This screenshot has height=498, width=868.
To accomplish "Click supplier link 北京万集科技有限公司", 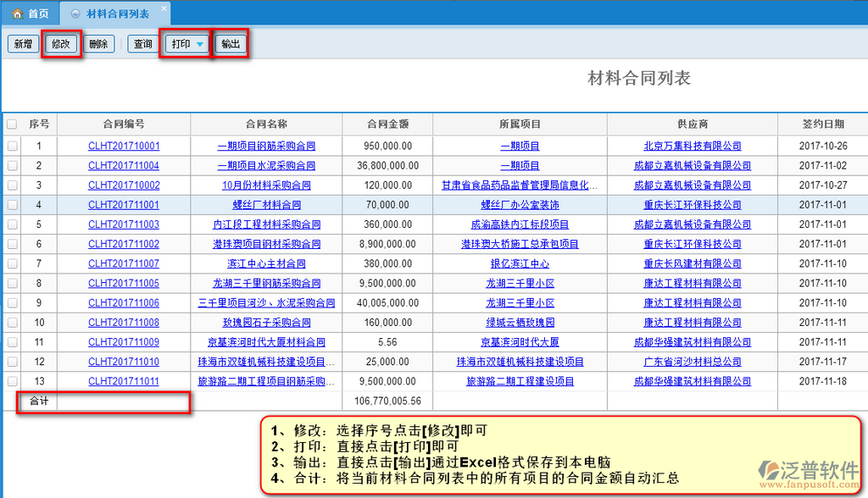I will (692, 146).
